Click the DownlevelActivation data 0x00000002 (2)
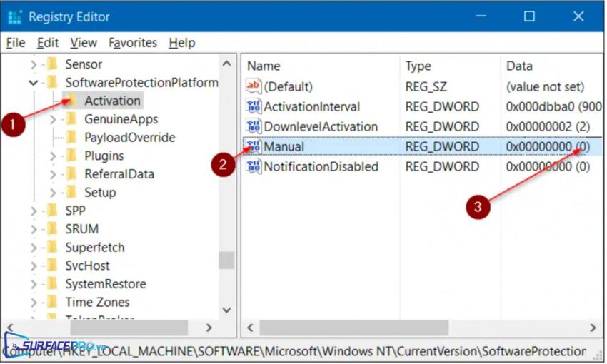 coord(548,126)
